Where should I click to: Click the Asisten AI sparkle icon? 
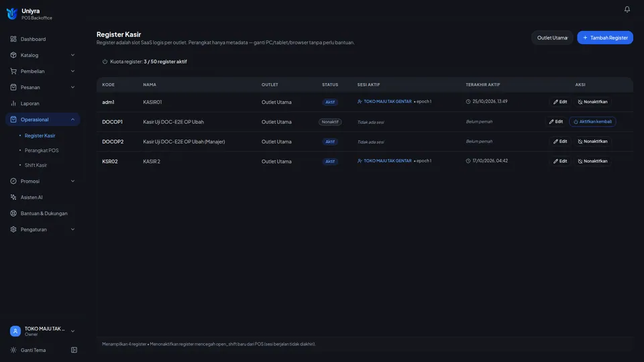pyautogui.click(x=13, y=197)
